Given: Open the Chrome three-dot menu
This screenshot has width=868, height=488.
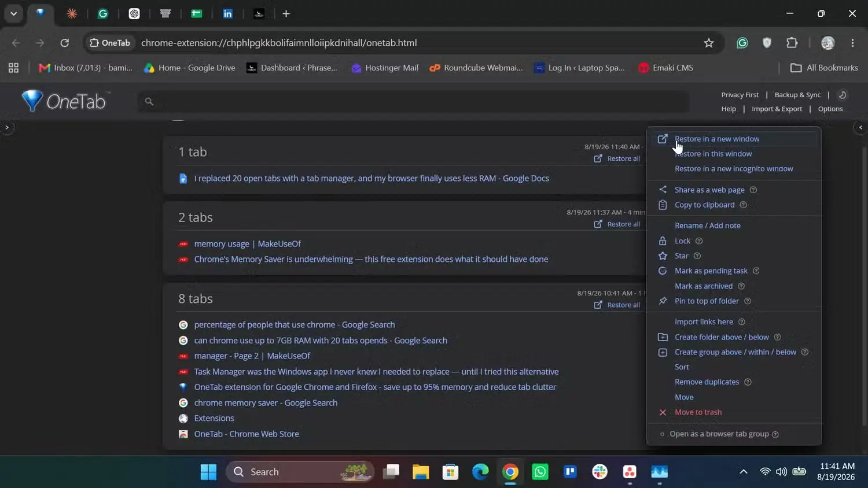Looking at the screenshot, I should tap(852, 43).
